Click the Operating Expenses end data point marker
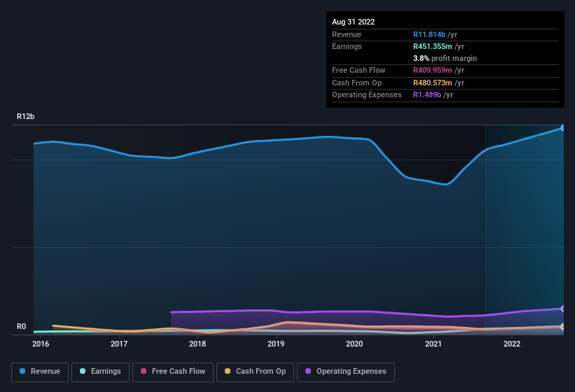The height and width of the screenshot is (392, 575). point(562,309)
